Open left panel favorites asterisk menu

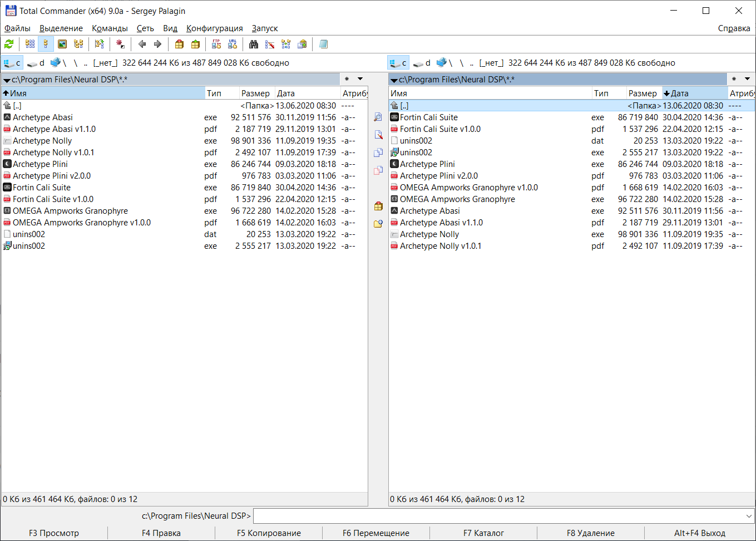(x=347, y=79)
